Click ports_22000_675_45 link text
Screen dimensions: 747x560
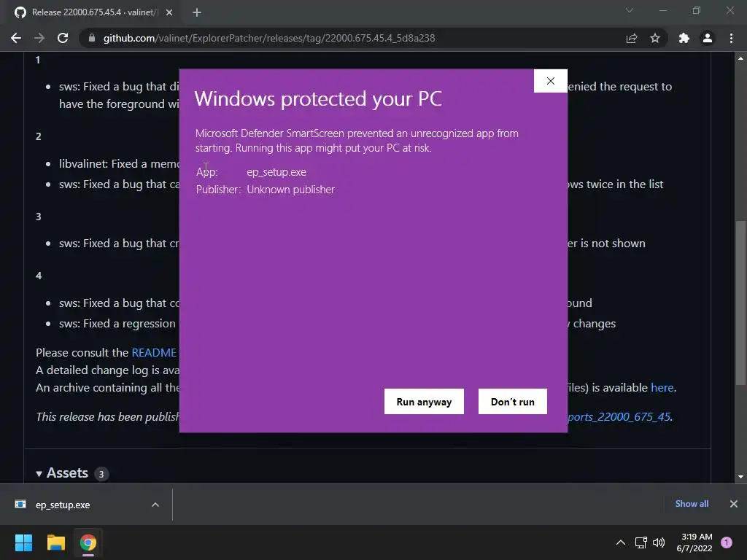point(619,416)
